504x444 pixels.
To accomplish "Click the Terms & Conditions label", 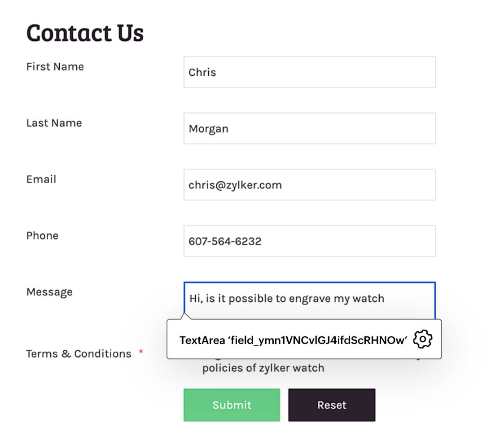I will pyautogui.click(x=79, y=354).
